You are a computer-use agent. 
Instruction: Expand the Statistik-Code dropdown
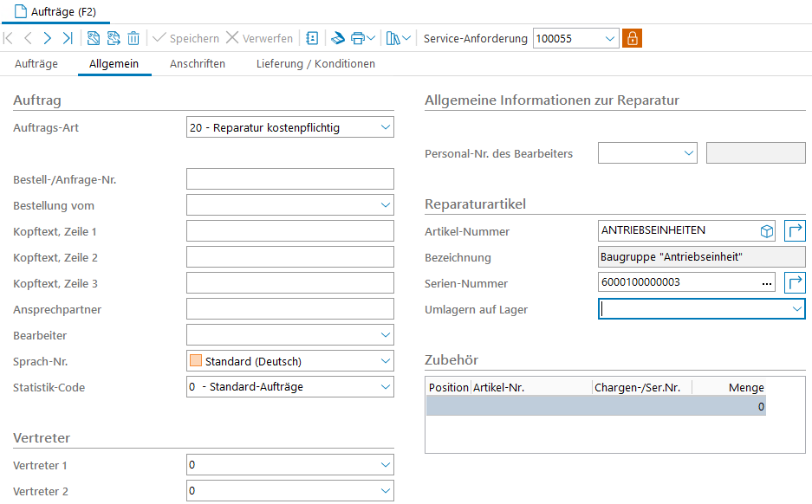coord(385,387)
